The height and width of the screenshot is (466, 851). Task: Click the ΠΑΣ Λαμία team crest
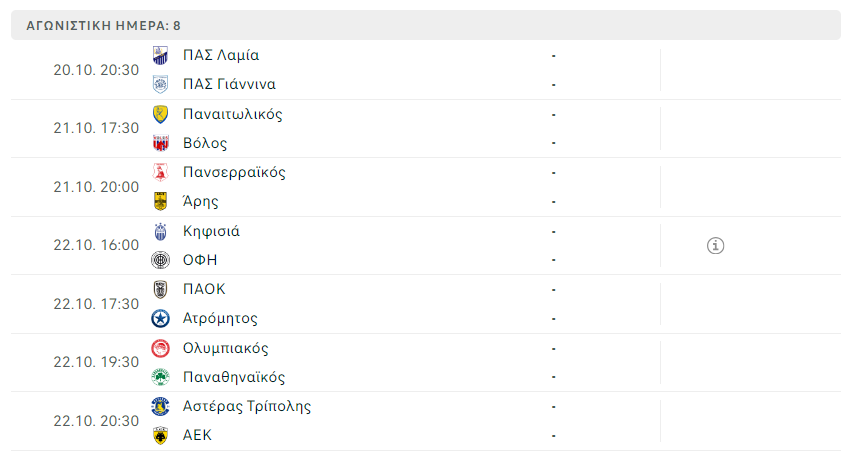point(160,55)
